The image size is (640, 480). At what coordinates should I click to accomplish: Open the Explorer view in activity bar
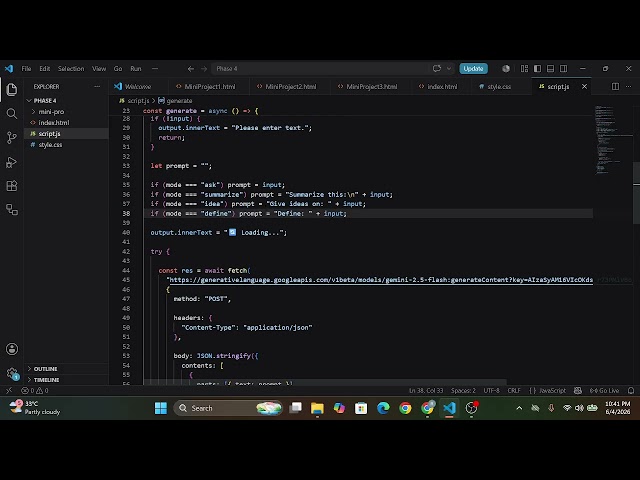(x=12, y=89)
